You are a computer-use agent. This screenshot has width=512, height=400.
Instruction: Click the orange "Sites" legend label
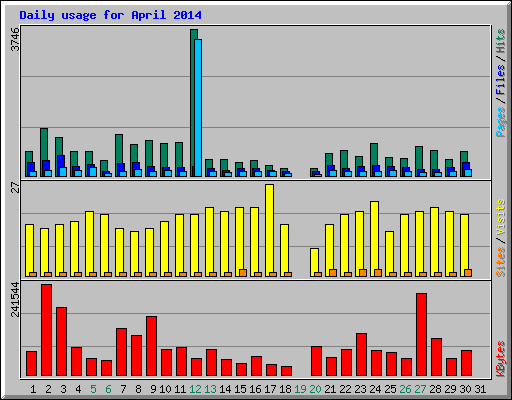[x=500, y=262]
